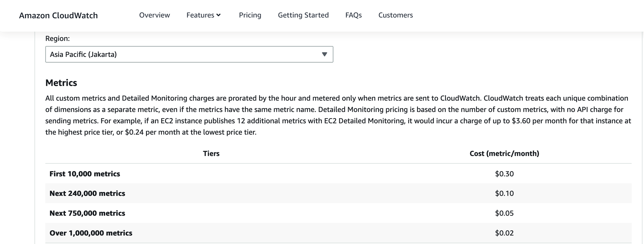This screenshot has width=644, height=244.
Task: Click the Amazon CloudWatch title
Action: click(58, 15)
